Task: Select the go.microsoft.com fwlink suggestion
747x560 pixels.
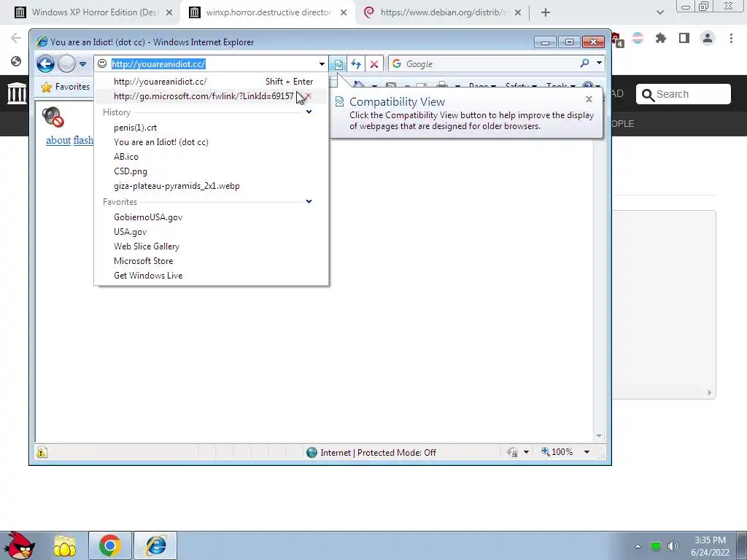Action: tap(204, 96)
